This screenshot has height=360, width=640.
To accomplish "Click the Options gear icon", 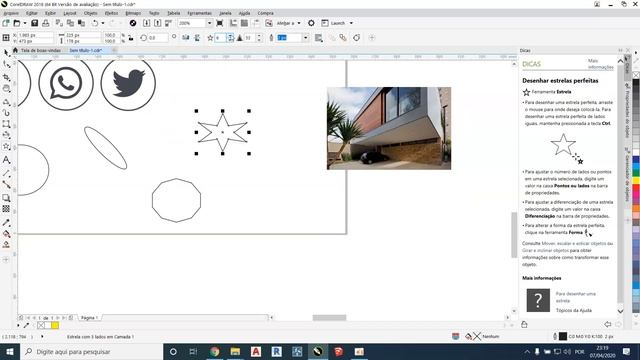I will pos(311,23).
